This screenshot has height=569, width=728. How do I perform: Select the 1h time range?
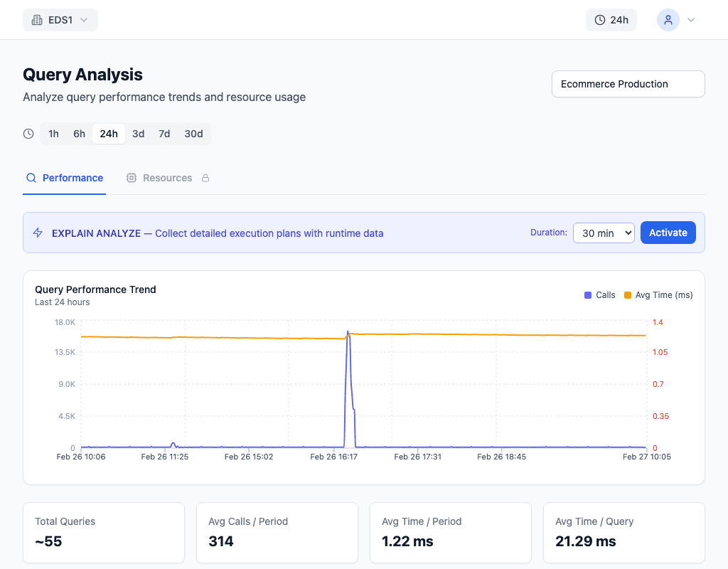[x=53, y=134]
